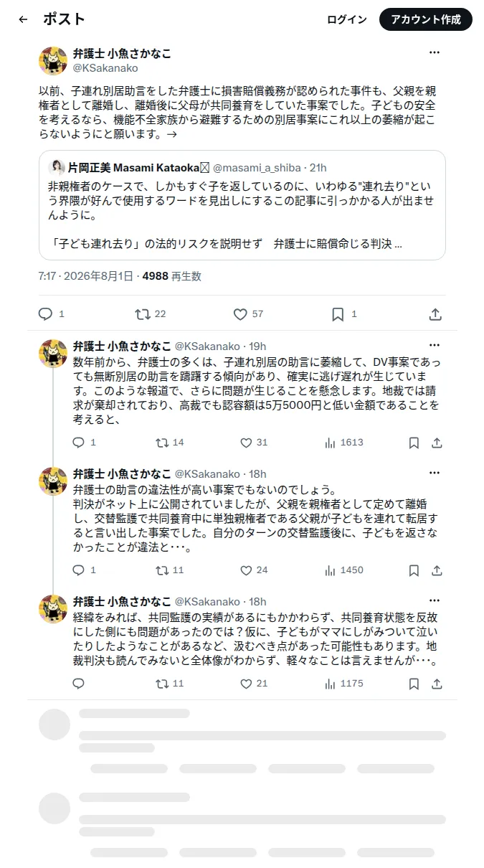Open more options on the first 18h reply

click(435, 473)
